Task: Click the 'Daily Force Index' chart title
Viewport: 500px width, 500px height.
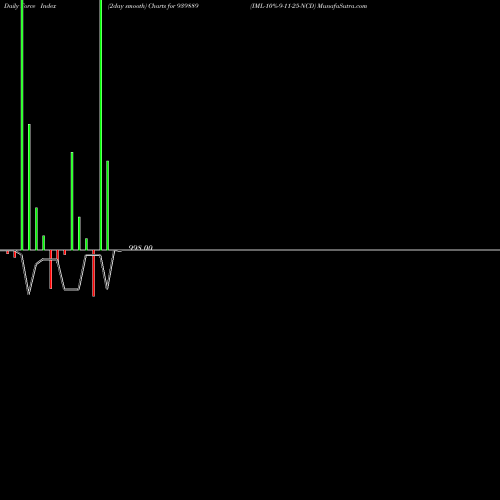Action: pos(30,6)
